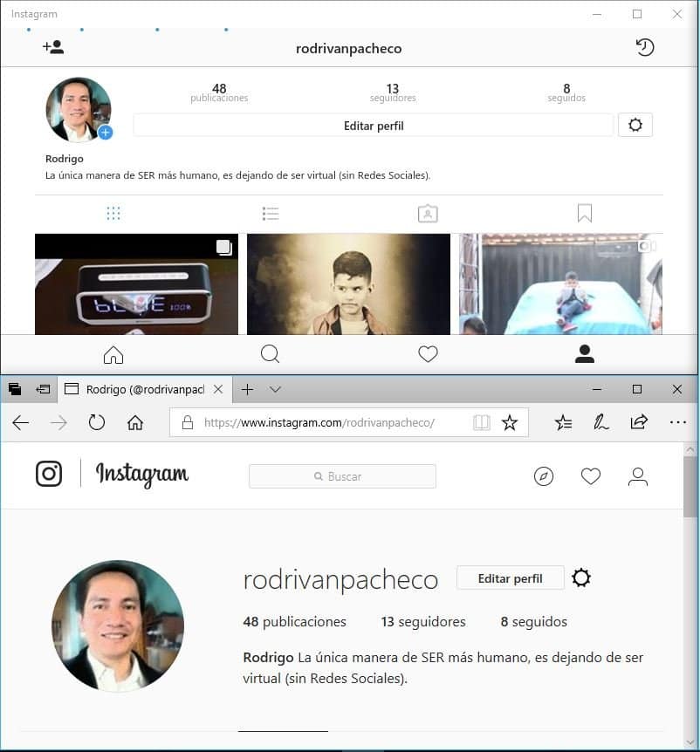700x752 pixels.
Task: Open the tab preview chevron next to new tab
Action: [275, 389]
